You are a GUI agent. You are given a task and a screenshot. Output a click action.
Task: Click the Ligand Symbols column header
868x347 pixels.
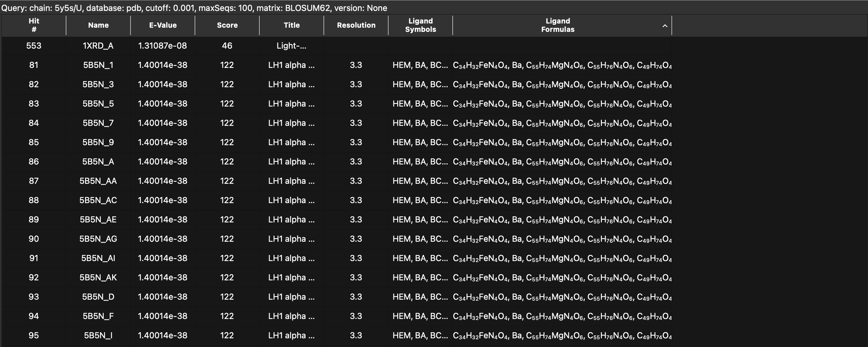tap(420, 25)
